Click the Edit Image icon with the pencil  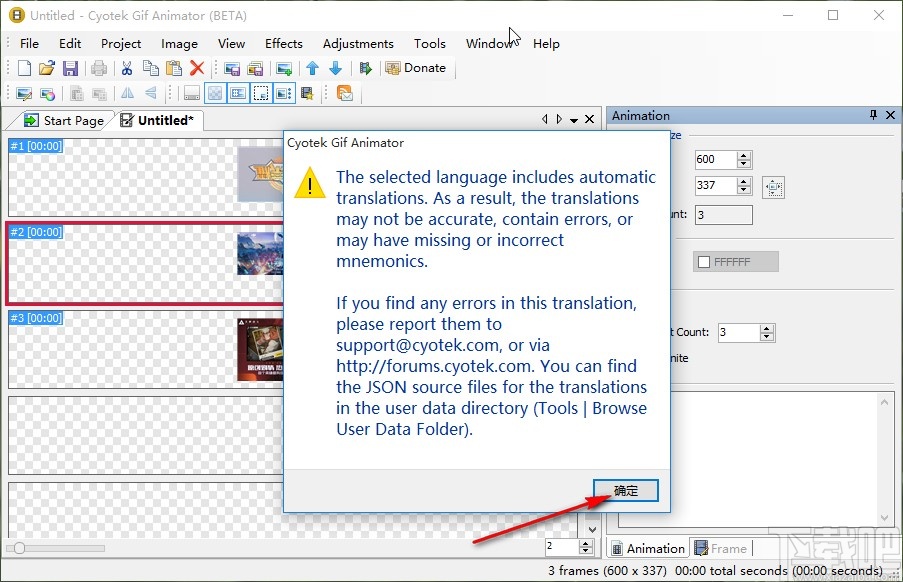pyautogui.click(x=24, y=94)
